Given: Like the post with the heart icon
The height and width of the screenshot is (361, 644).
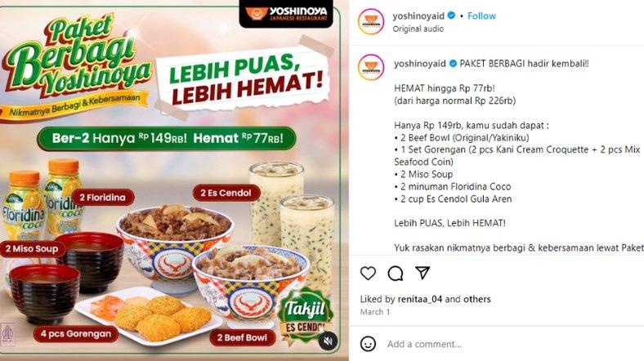Looking at the screenshot, I should point(368,274).
